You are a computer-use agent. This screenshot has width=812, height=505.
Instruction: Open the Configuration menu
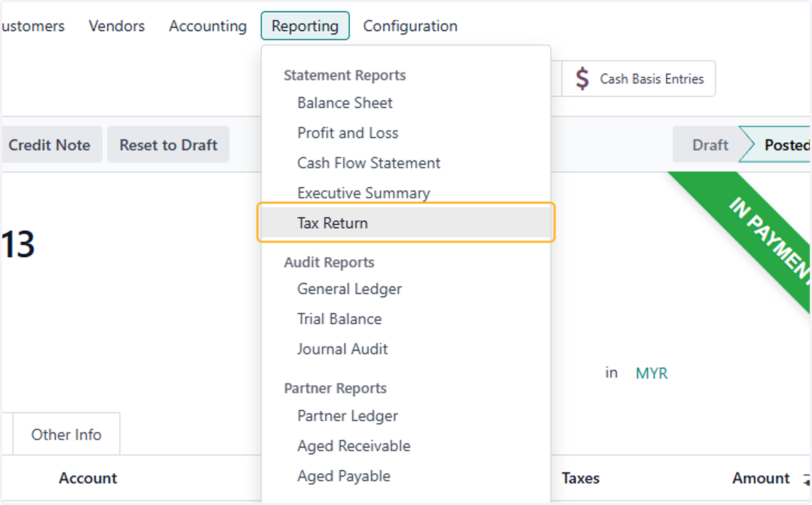(x=410, y=26)
